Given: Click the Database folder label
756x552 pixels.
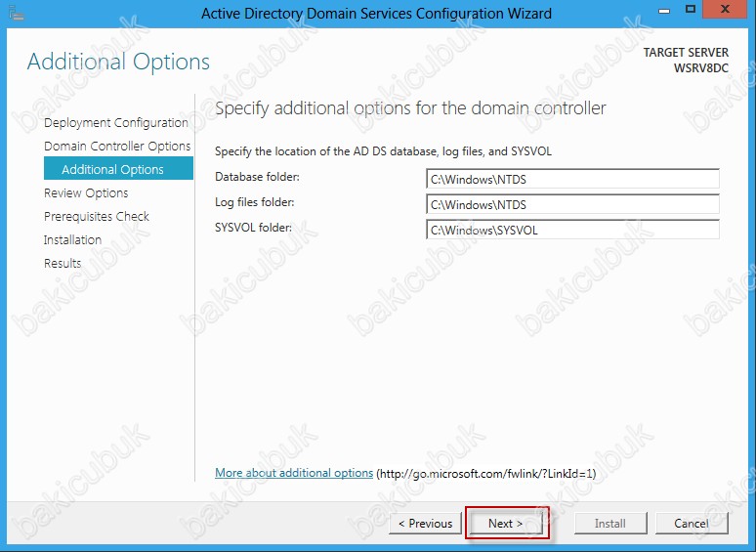Looking at the screenshot, I should 257,177.
